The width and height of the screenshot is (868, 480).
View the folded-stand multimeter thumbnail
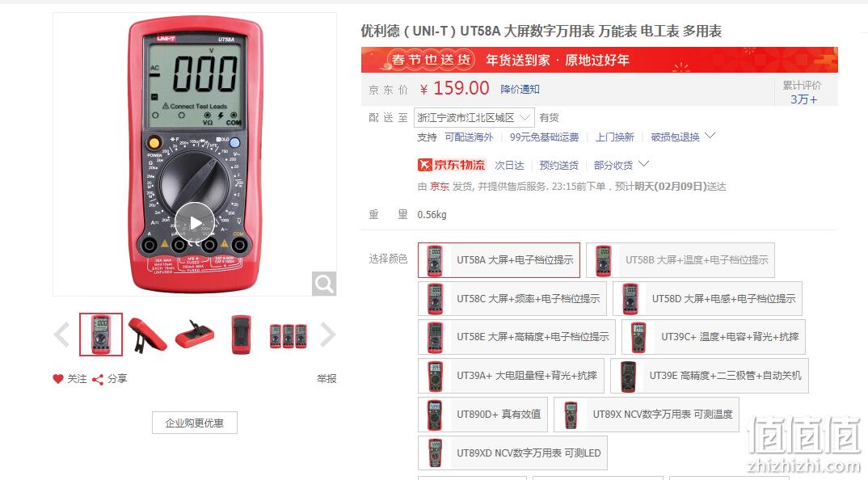pyautogui.click(x=148, y=334)
